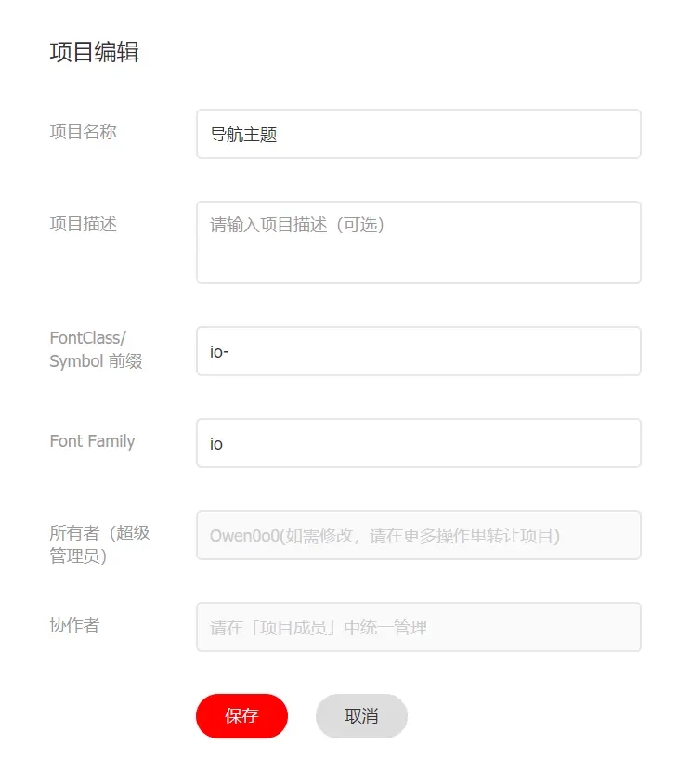Select the Font Family input box
The height and width of the screenshot is (784, 690).
tap(418, 443)
